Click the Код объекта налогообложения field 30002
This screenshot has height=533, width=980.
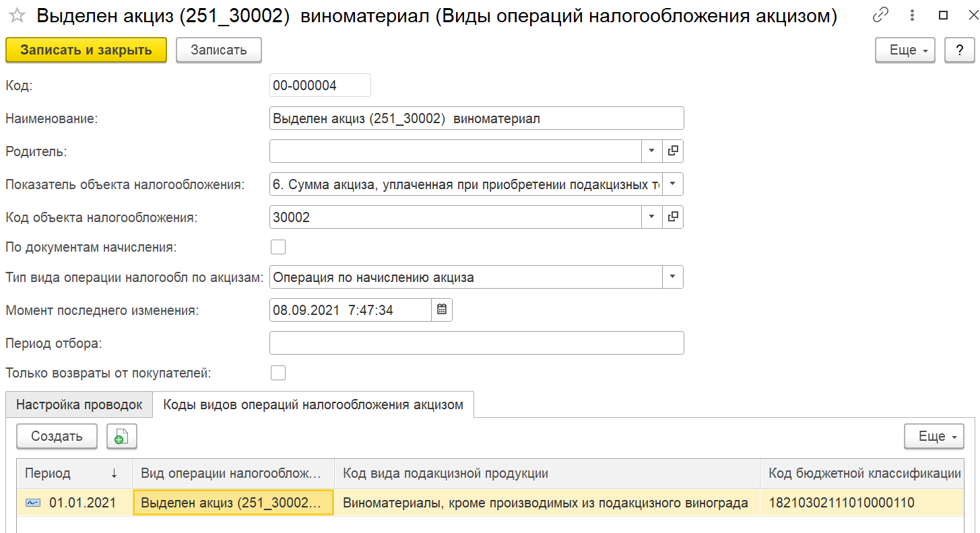(455, 217)
